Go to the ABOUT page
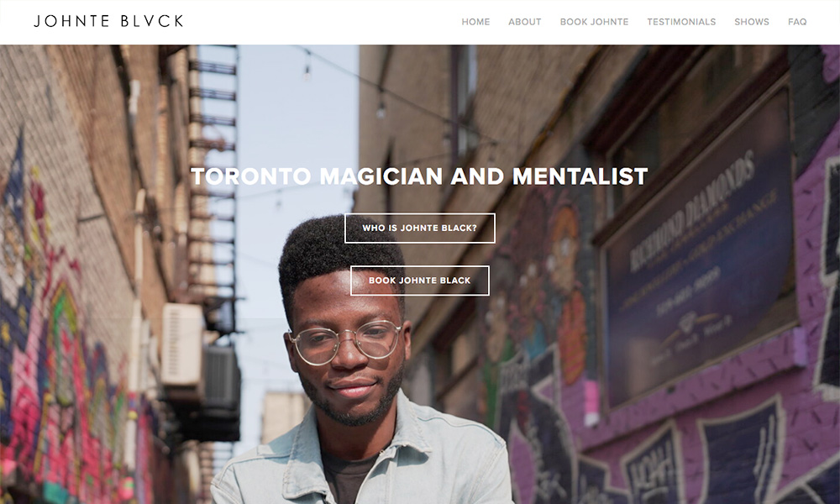 (x=524, y=22)
